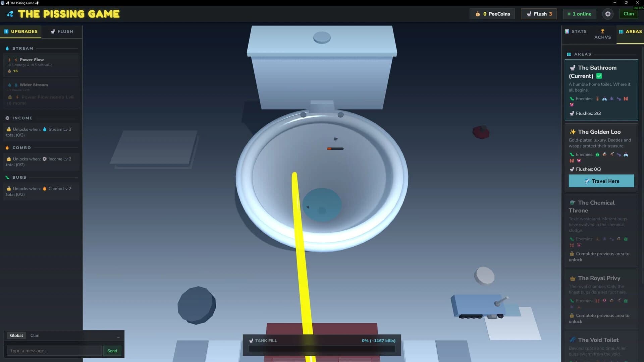Click the green checkmark on The Bathroom

tap(599, 76)
